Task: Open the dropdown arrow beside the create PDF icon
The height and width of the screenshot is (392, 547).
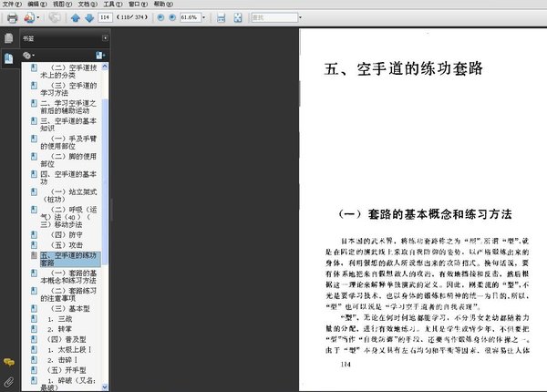Action: pyautogui.click(x=38, y=17)
